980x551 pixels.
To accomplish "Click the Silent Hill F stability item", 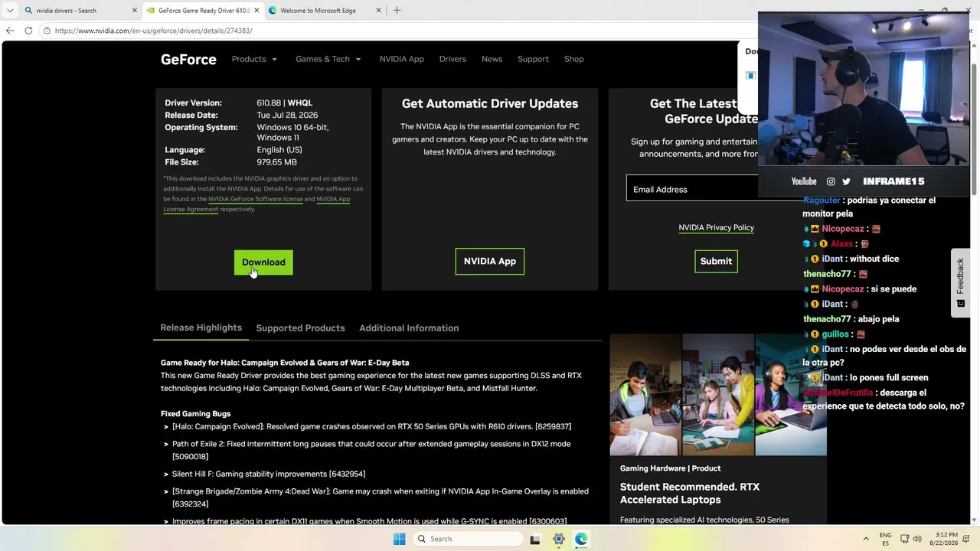I will pos(269,474).
